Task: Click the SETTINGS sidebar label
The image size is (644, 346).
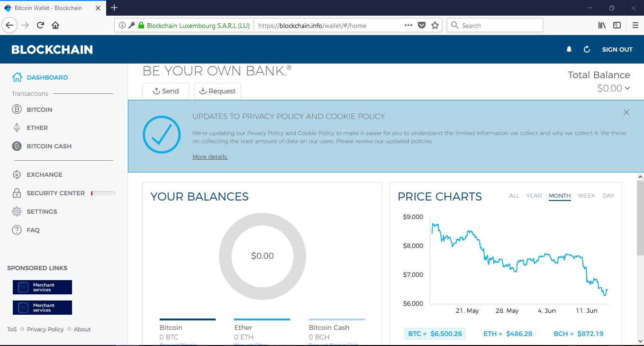Action: coord(42,211)
